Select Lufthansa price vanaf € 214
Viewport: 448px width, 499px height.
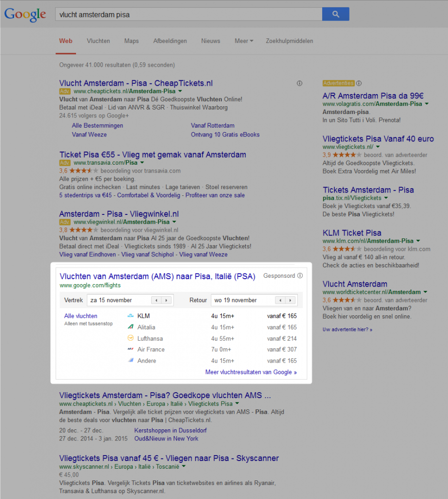click(282, 339)
